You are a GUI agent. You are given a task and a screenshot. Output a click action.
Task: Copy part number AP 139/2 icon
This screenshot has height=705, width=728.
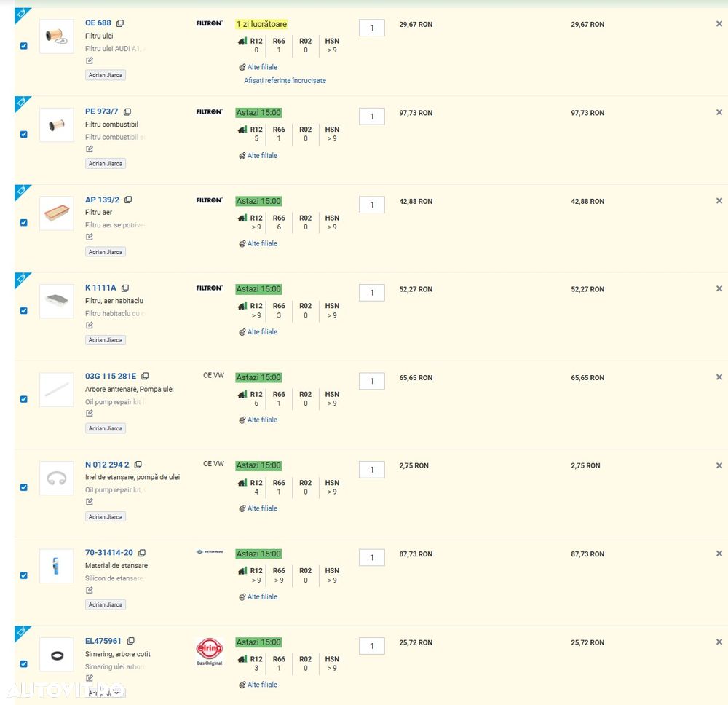click(x=128, y=200)
